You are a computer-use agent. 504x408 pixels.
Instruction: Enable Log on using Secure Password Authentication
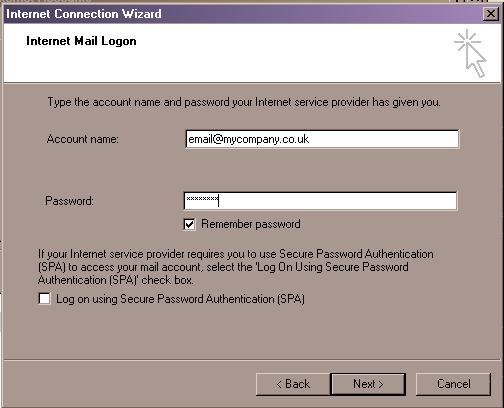click(44, 298)
